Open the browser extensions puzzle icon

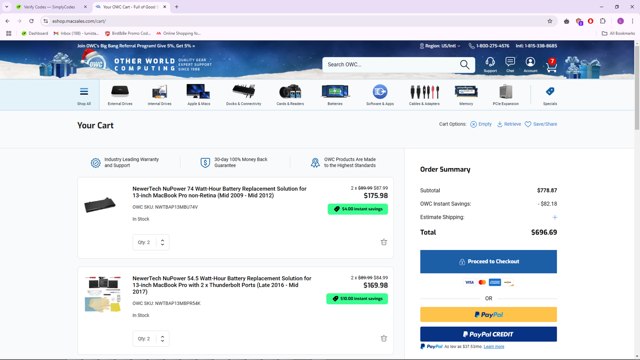point(603,21)
